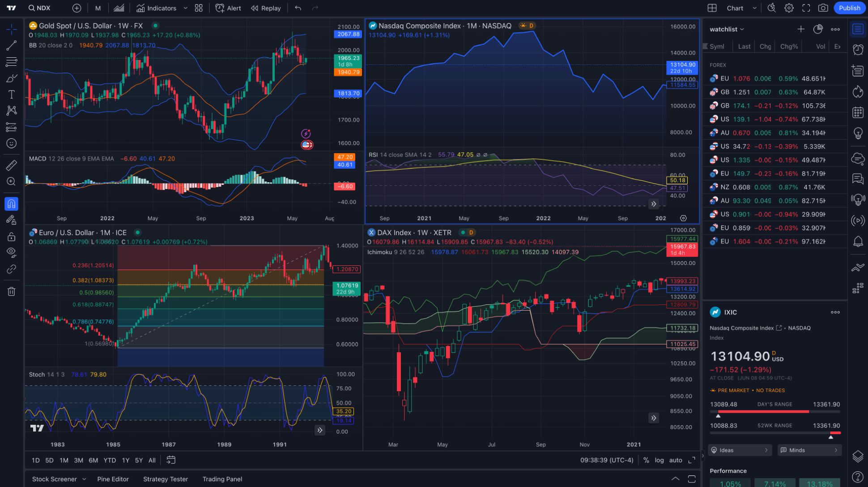Image resolution: width=868 pixels, height=487 pixels.
Task: Switch to the Pine Editor tab
Action: [113, 479]
